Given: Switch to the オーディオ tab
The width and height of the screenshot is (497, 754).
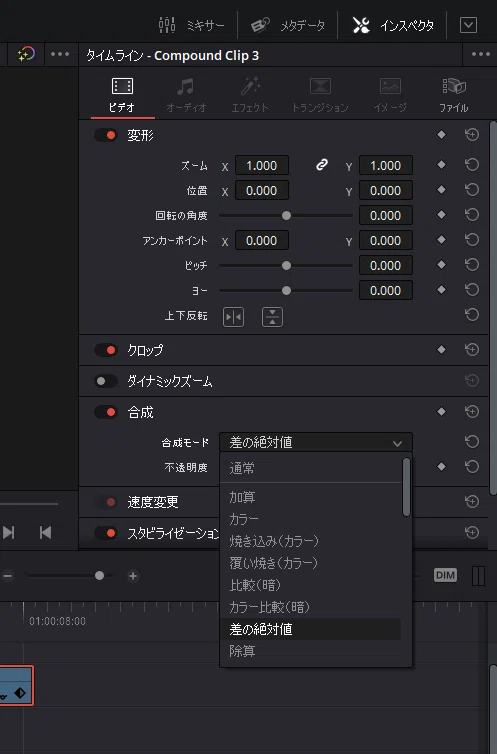Looking at the screenshot, I should (x=186, y=95).
